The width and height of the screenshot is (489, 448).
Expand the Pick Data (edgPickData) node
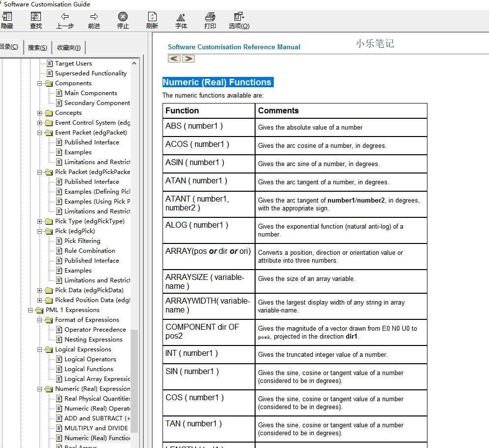click(x=39, y=290)
